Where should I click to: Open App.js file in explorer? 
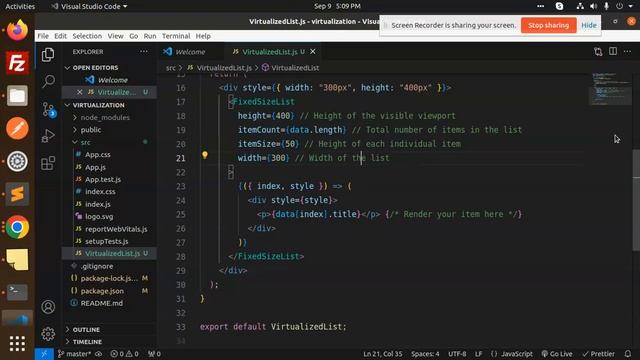[x=95, y=167]
